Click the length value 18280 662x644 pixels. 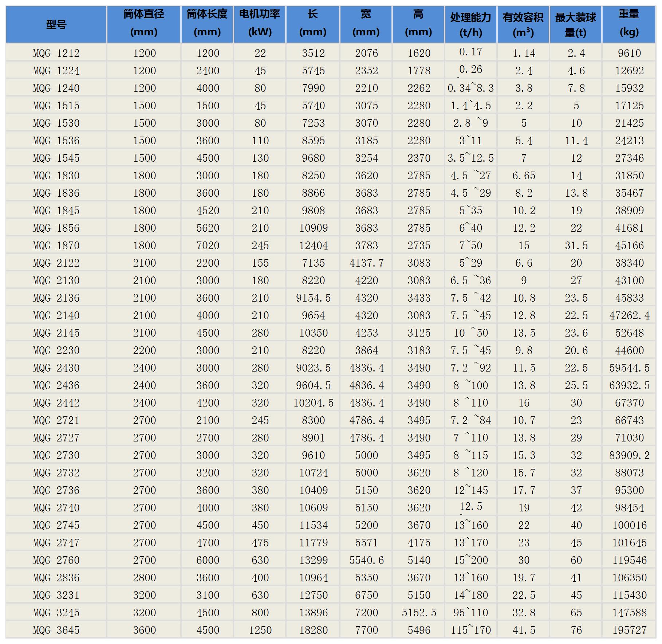[313, 630]
